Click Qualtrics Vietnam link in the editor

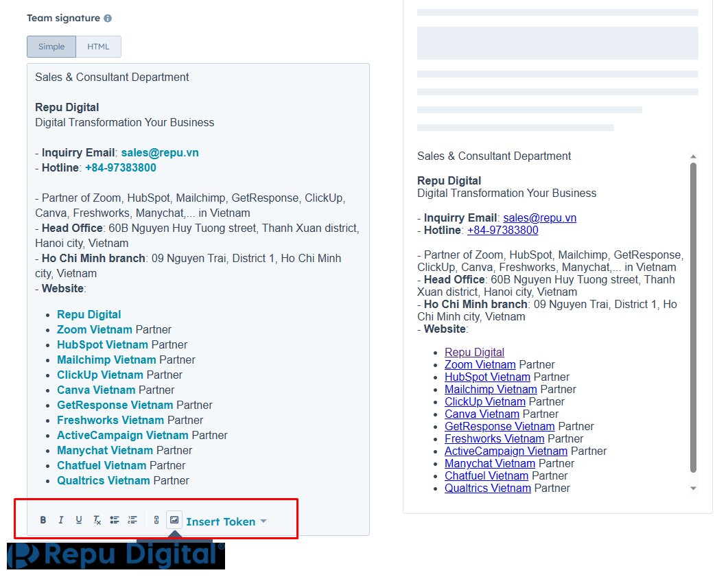104,480
